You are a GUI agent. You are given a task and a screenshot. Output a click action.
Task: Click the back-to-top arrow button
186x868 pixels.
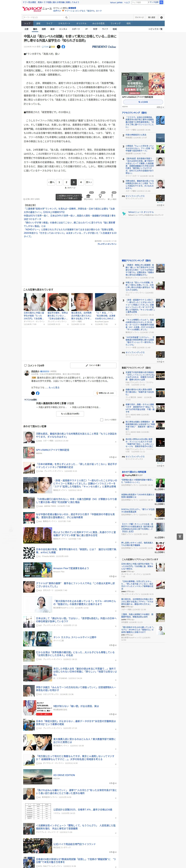[180, 536]
